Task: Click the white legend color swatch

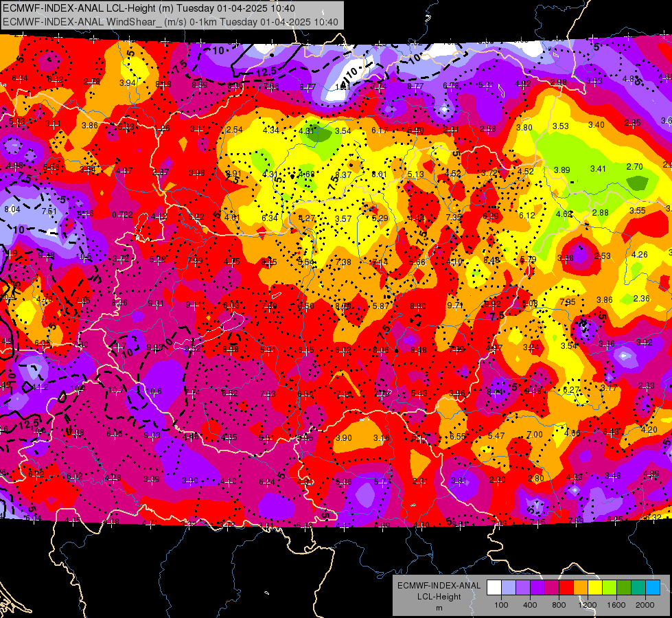Action: tap(494, 588)
